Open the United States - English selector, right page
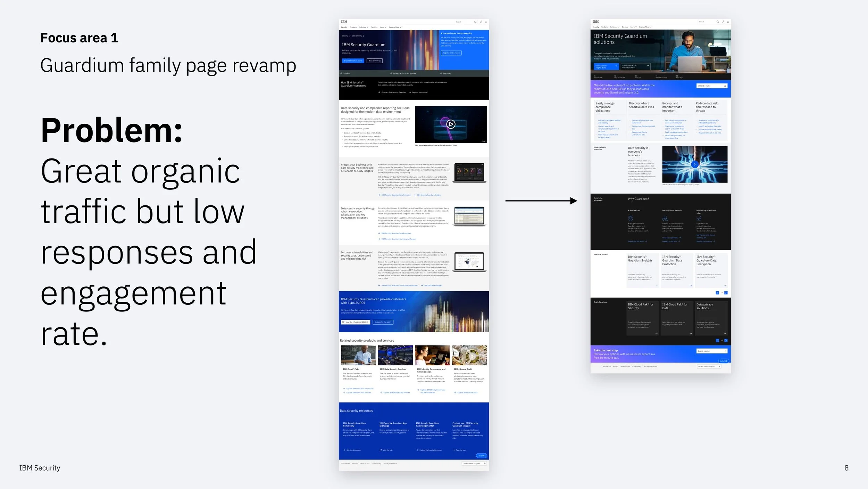 tap(709, 366)
